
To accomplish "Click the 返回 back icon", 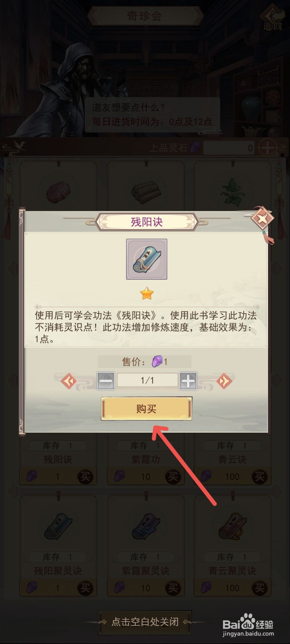I will tap(273, 17).
